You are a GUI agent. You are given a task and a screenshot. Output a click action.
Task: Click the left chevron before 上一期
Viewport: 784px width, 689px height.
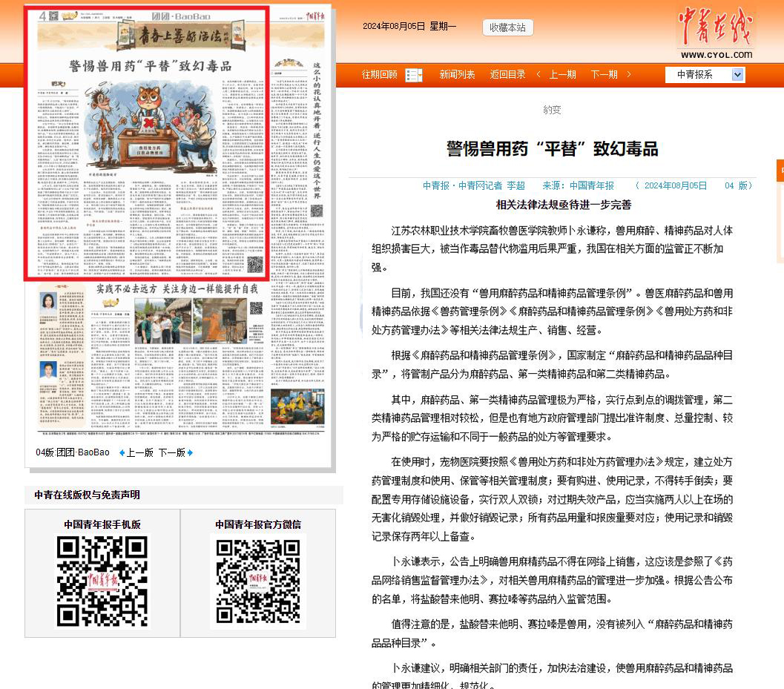(x=539, y=74)
